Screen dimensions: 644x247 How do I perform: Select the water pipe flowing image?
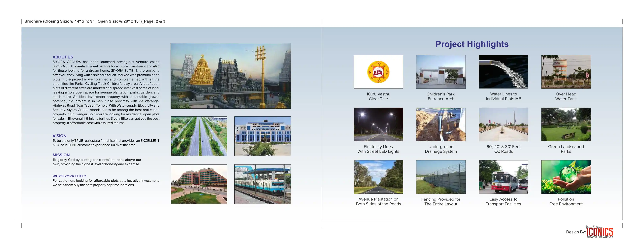coord(503,72)
